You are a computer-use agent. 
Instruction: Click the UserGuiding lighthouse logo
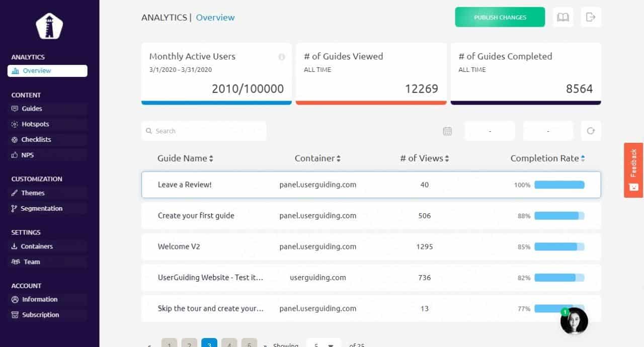tap(49, 26)
